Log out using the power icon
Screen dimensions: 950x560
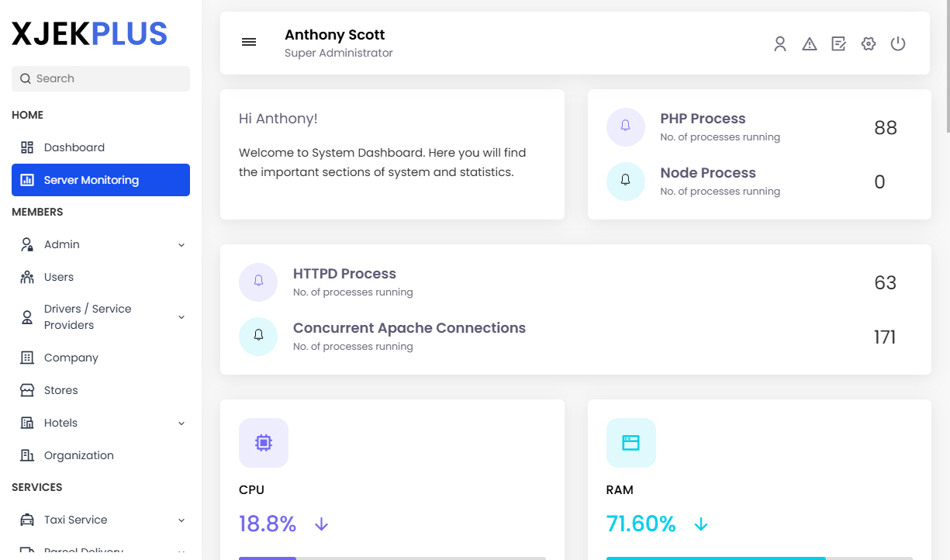897,43
